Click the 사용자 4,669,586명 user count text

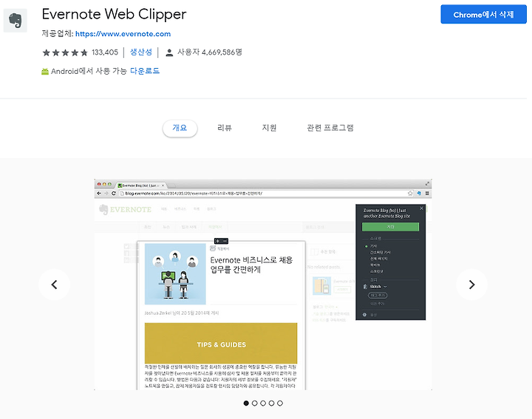(x=210, y=52)
